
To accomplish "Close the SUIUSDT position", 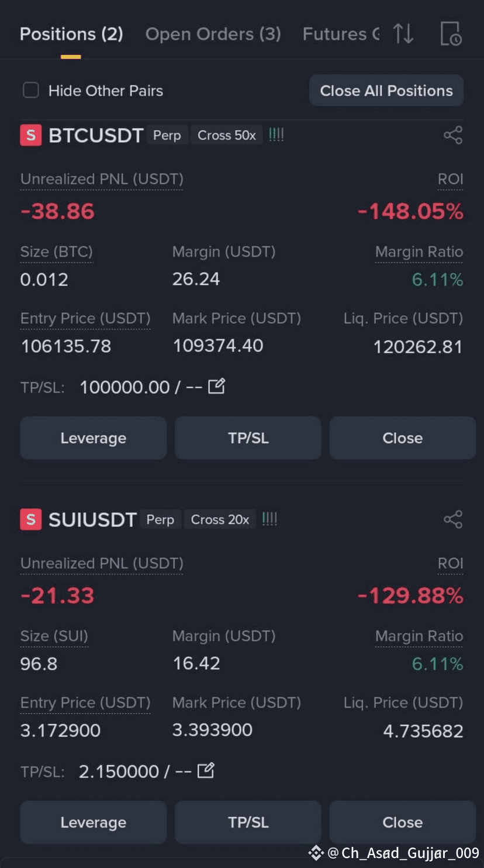I will click(x=403, y=822).
